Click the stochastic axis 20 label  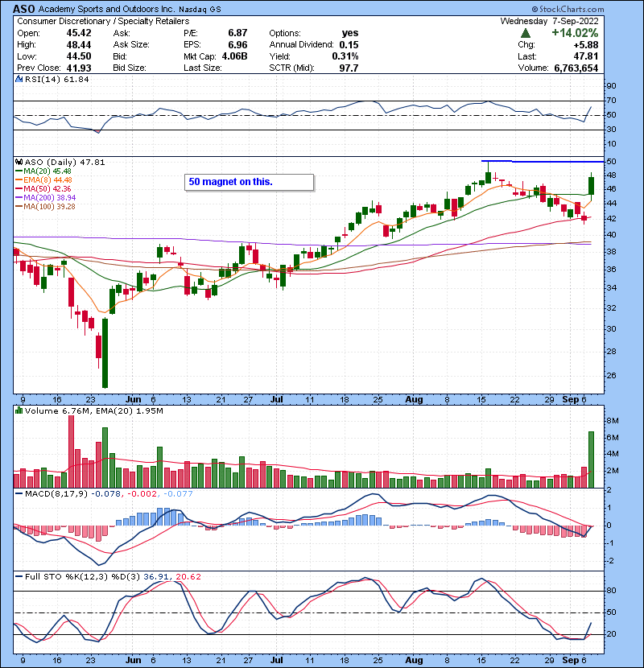[611, 634]
